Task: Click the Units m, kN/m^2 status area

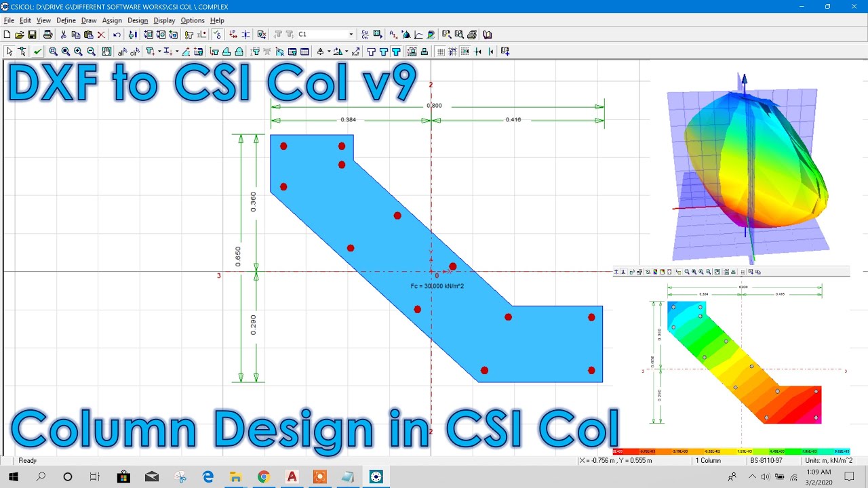Action: tap(829, 460)
